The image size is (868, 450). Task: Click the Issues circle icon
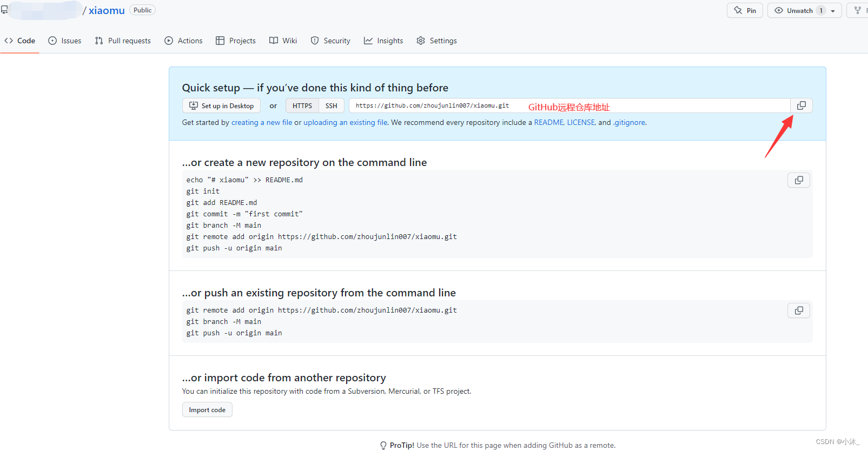[52, 41]
